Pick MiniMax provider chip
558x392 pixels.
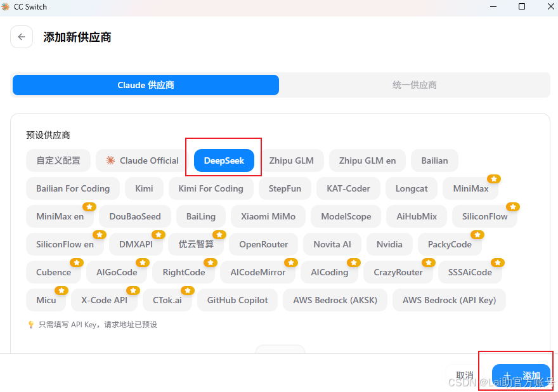(x=470, y=188)
